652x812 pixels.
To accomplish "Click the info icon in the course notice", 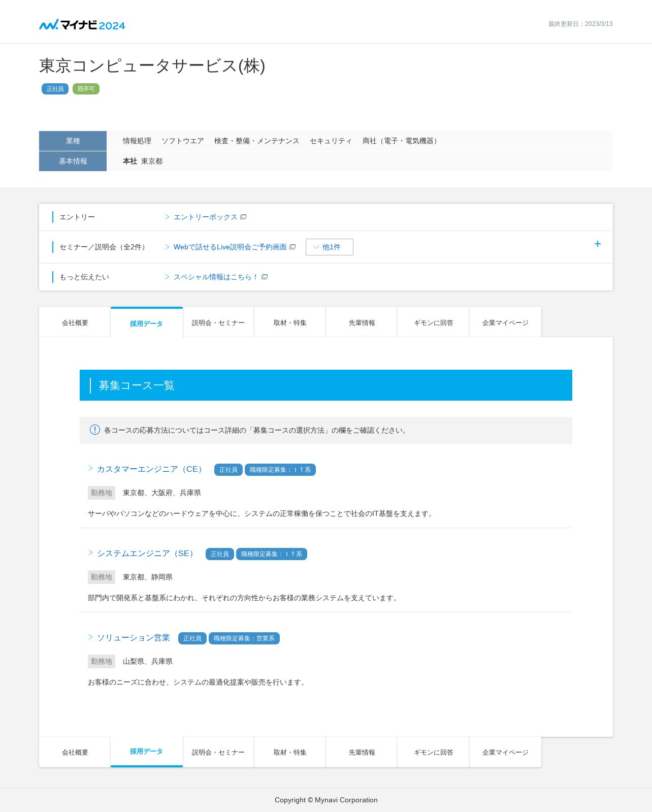I will 95,430.
